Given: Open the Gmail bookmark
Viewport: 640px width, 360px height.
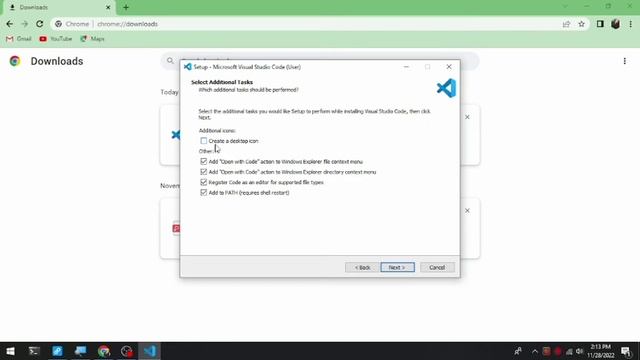Looking at the screenshot, I should pos(19,39).
